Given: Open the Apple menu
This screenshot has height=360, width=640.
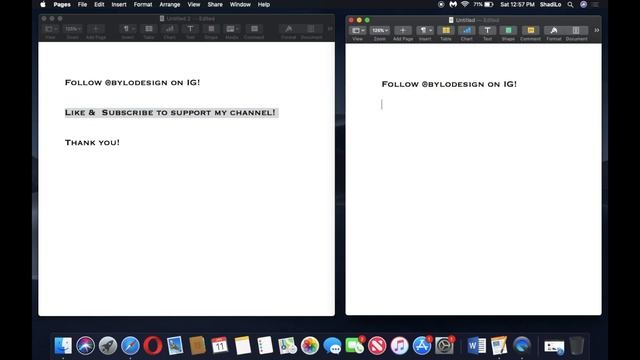Looking at the screenshot, I should point(43,4).
